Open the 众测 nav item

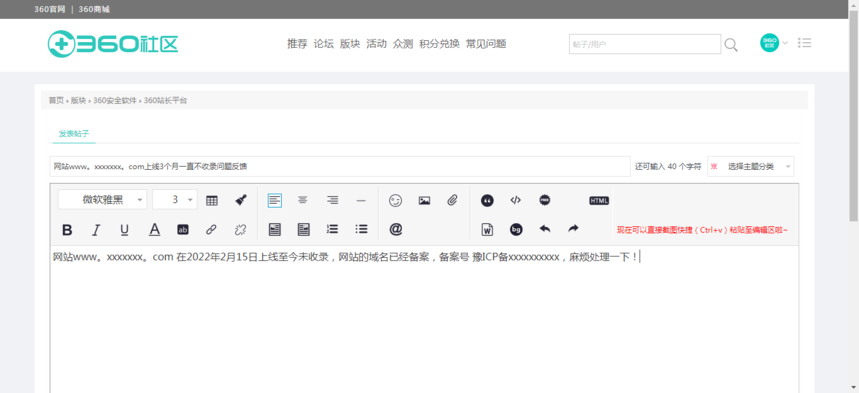click(403, 44)
